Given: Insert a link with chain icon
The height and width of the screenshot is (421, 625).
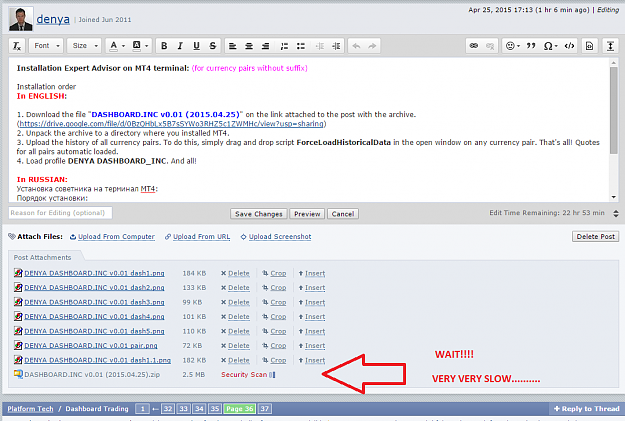Looking at the screenshot, I should tap(474, 46).
